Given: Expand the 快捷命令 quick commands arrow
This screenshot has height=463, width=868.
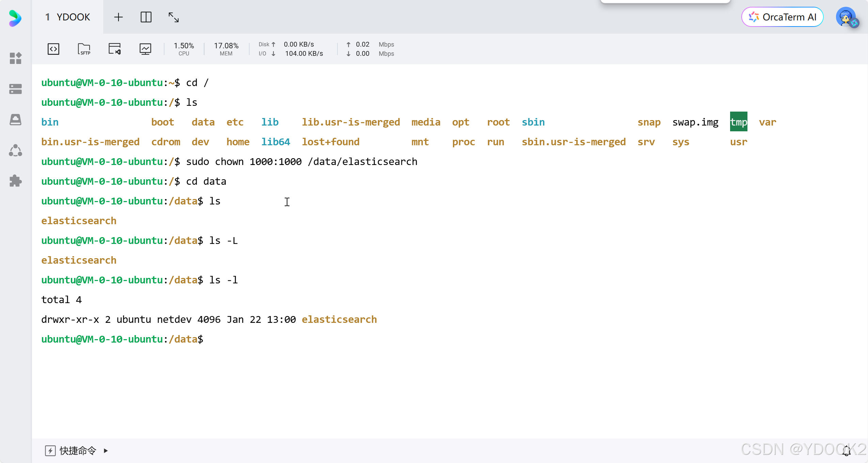Looking at the screenshot, I should click(x=106, y=451).
